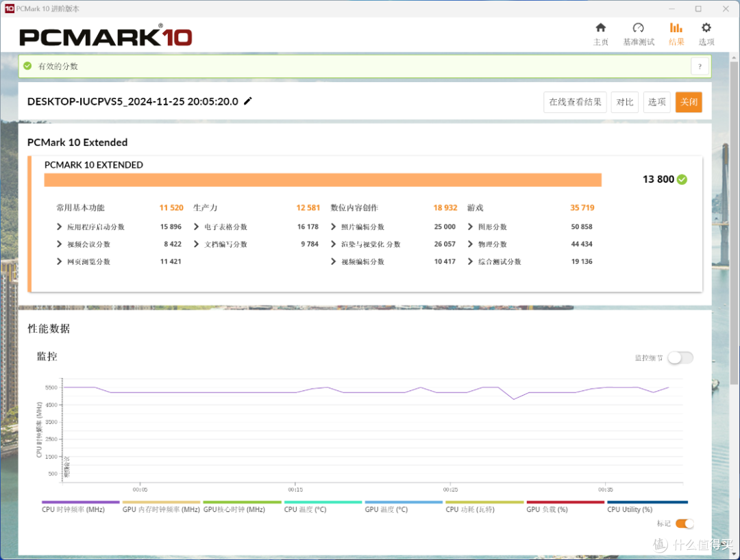The height and width of the screenshot is (560, 740).
Task: Click the pencil icon to rename result
Action: coord(248,101)
